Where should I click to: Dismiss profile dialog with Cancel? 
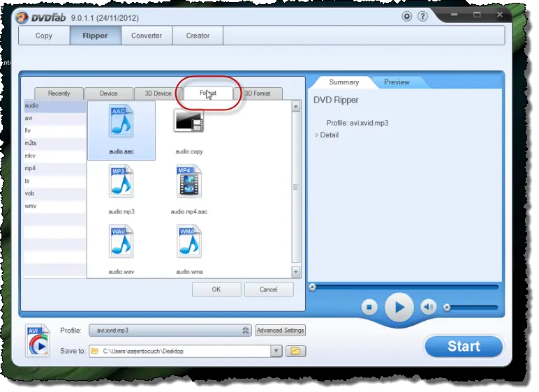tap(269, 289)
